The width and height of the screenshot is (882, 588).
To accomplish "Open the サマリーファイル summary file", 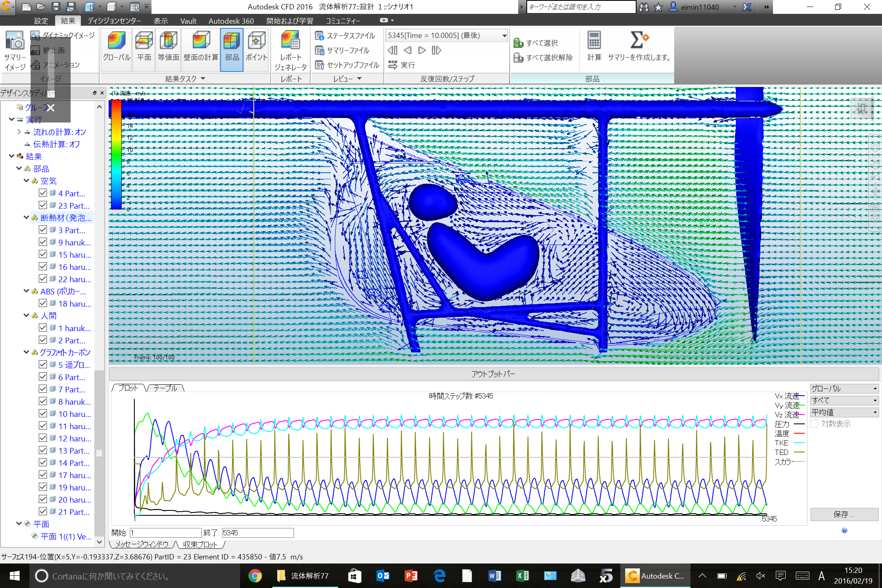I will tap(342, 50).
